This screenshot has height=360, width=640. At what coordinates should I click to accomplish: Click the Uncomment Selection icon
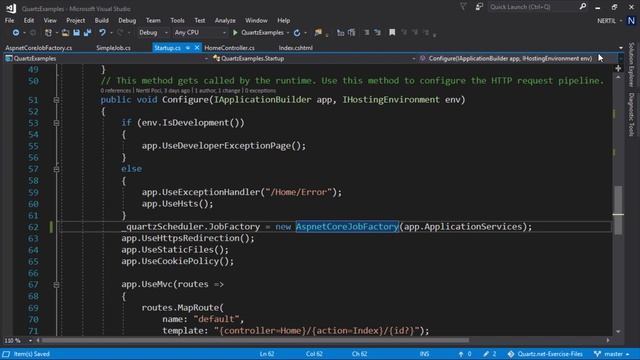(x=377, y=33)
